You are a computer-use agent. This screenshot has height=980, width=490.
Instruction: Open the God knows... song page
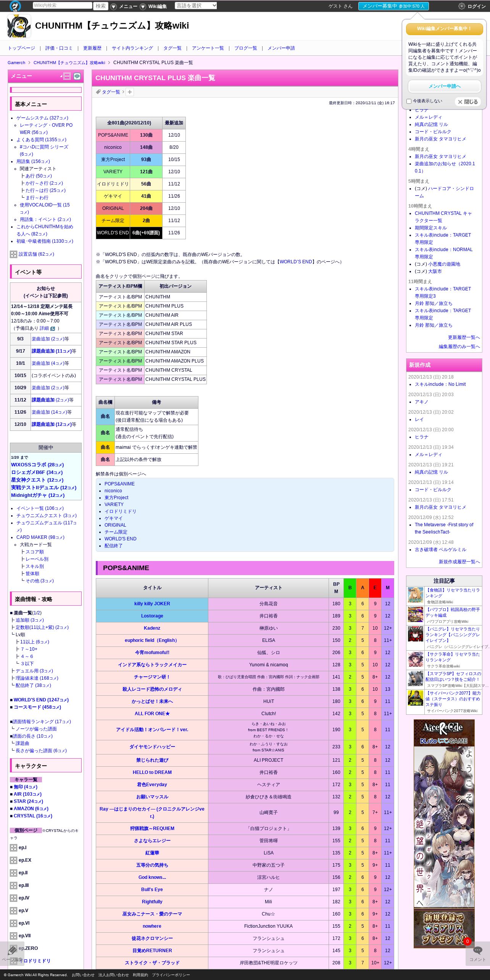(152, 877)
